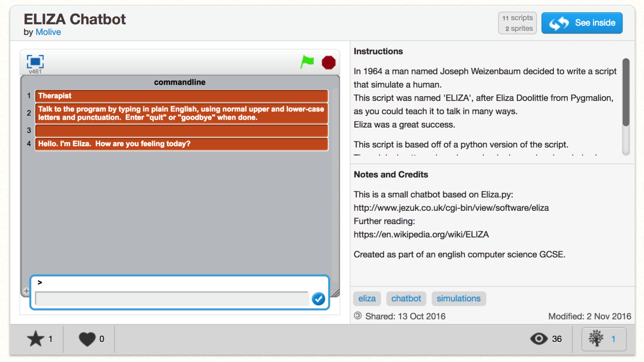The image size is (644, 362).
Task: Select list item 1 'Therapist'
Action: [x=181, y=96]
